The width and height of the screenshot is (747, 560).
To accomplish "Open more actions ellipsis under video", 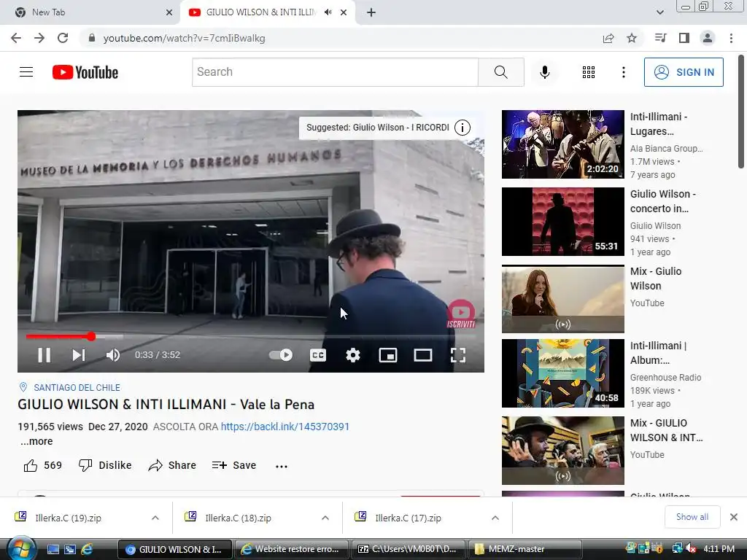I will (281, 466).
